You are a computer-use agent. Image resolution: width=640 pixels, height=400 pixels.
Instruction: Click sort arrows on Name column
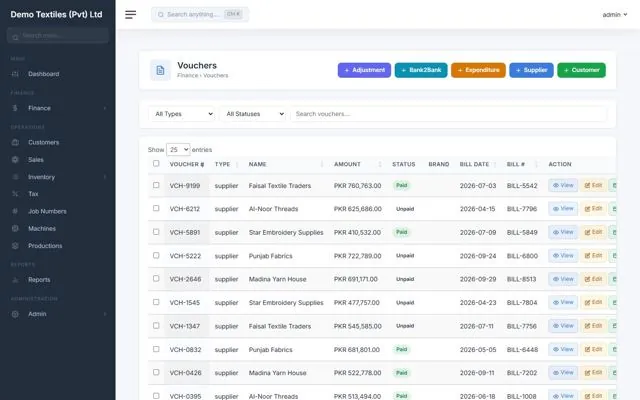322,164
